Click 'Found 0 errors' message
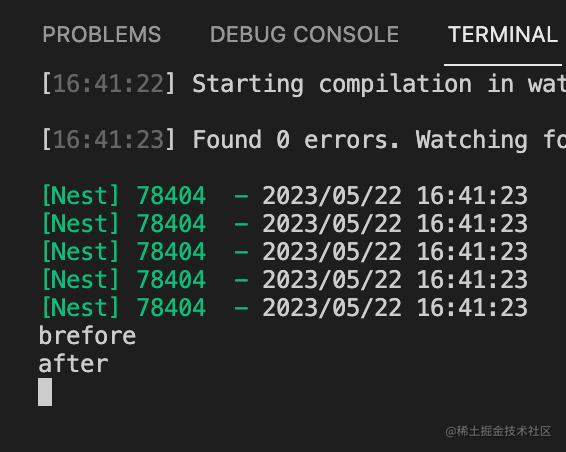 pyautogui.click(x=296, y=140)
